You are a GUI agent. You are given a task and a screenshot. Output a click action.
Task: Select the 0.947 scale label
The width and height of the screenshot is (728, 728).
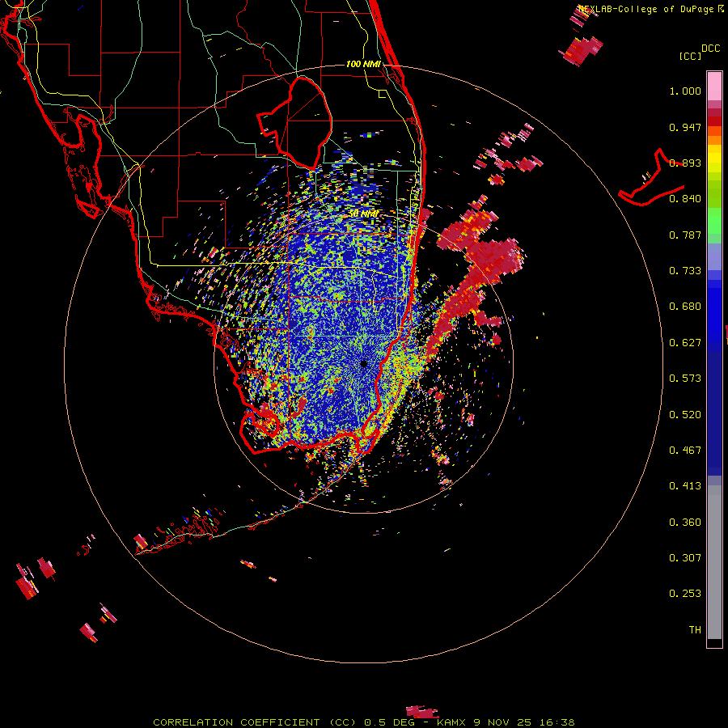click(685, 127)
